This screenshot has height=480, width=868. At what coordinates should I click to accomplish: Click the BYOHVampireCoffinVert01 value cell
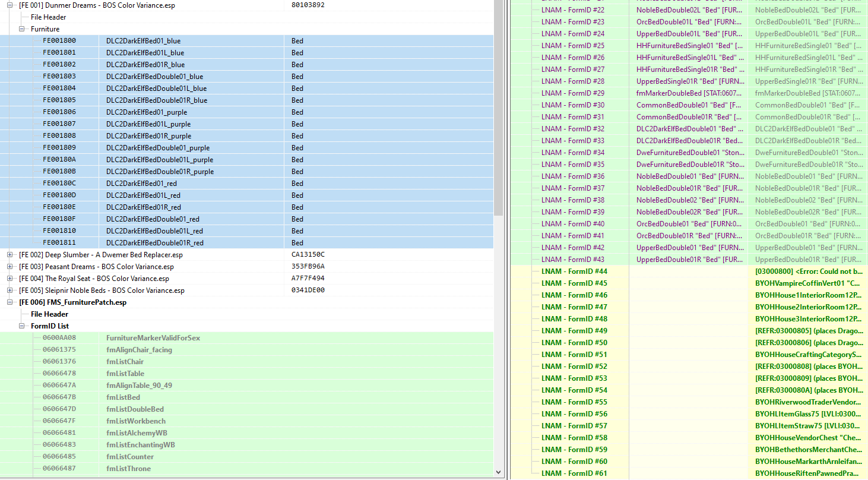(808, 283)
